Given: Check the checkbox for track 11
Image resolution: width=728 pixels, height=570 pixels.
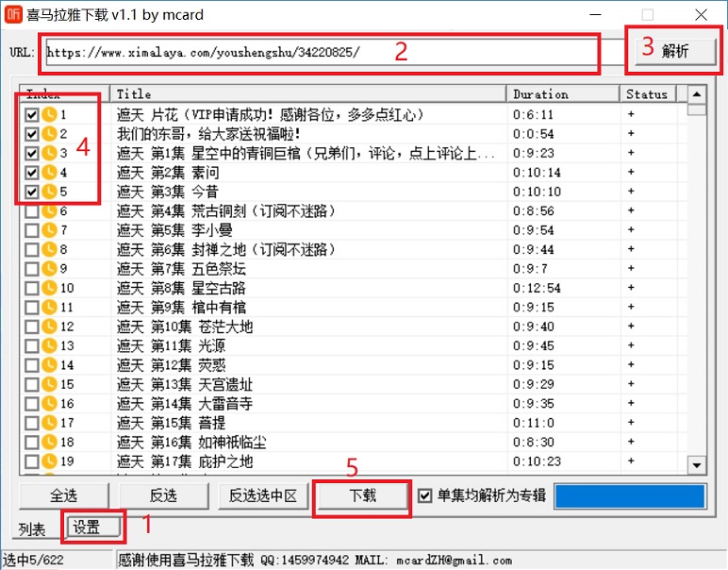Looking at the screenshot, I should pyautogui.click(x=31, y=308).
